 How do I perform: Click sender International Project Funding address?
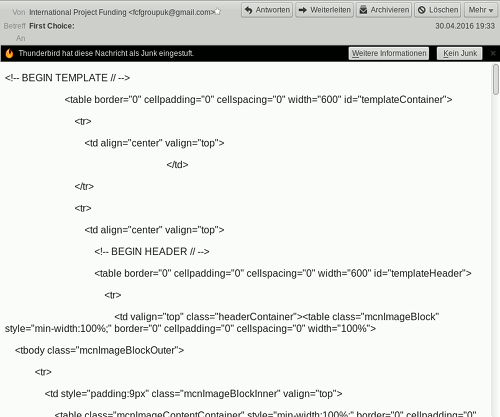click(x=121, y=12)
